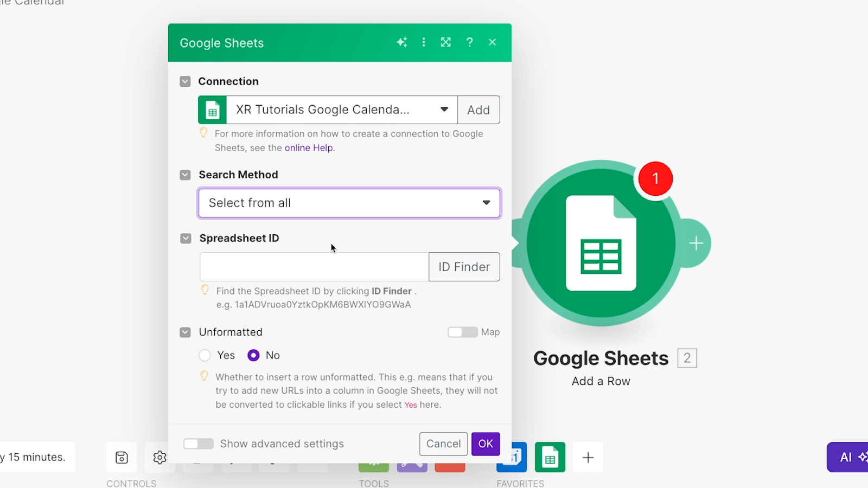Click the Add a Row label
The height and width of the screenshot is (488, 868).
click(x=601, y=381)
